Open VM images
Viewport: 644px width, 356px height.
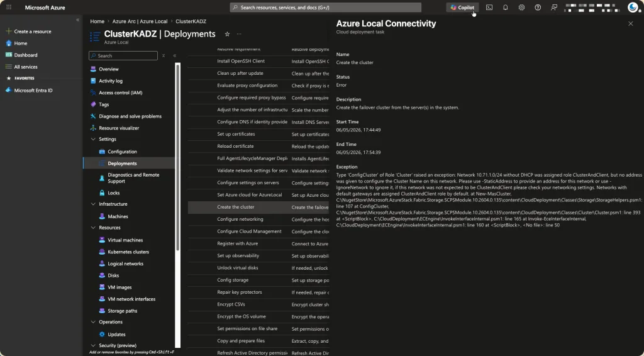119,287
